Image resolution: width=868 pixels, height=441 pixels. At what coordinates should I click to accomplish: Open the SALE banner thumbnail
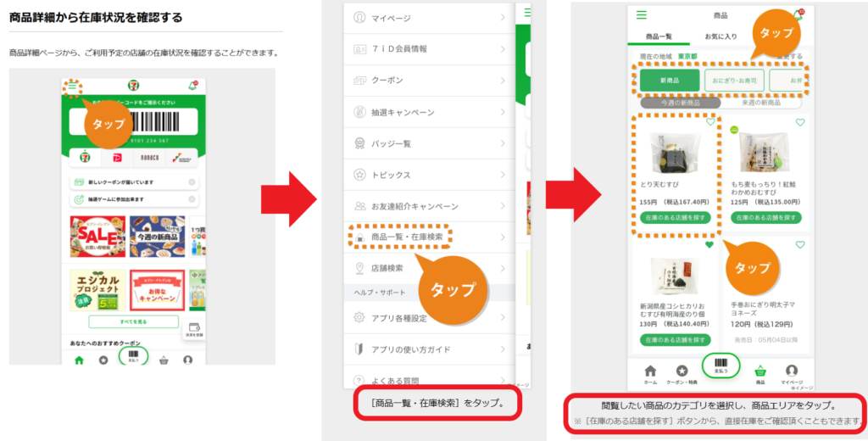tap(97, 237)
